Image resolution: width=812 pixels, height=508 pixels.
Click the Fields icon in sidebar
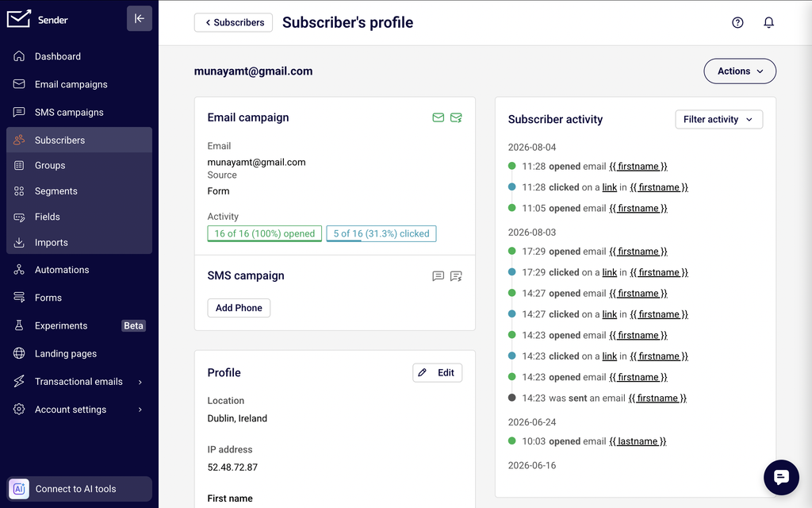tap(19, 217)
